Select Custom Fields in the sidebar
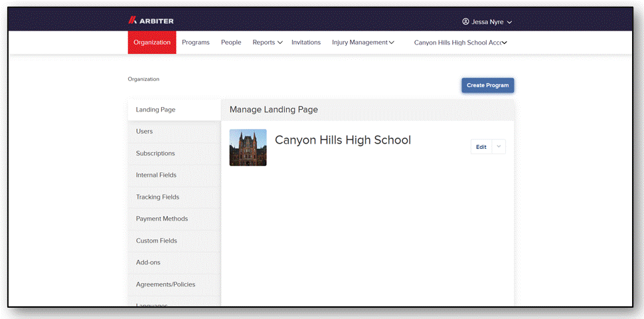 (174, 241)
